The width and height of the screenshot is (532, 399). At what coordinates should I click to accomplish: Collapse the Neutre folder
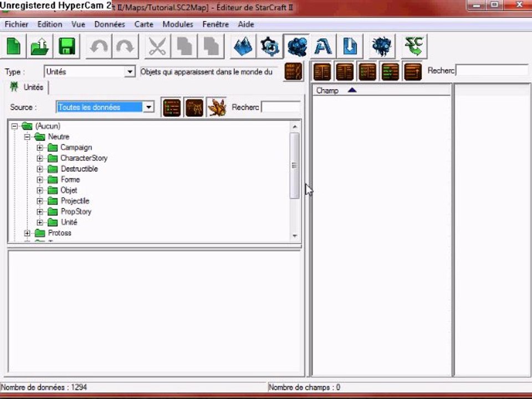pos(27,137)
